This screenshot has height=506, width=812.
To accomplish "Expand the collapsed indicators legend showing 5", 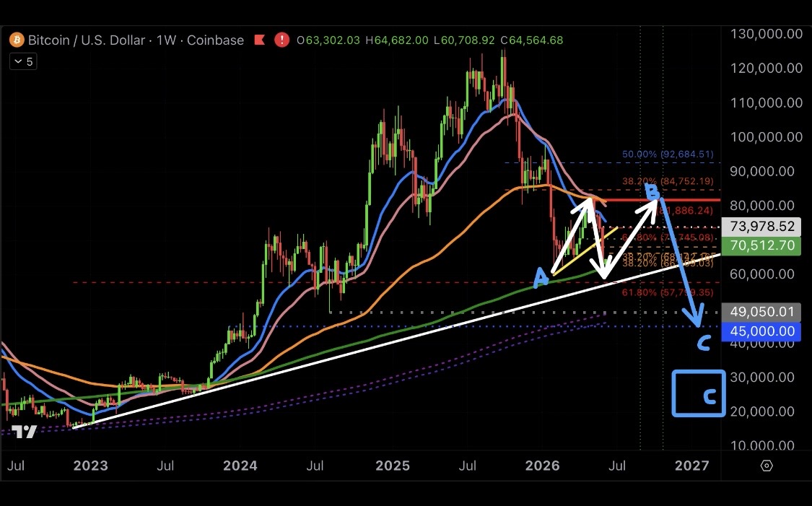I will coord(23,61).
